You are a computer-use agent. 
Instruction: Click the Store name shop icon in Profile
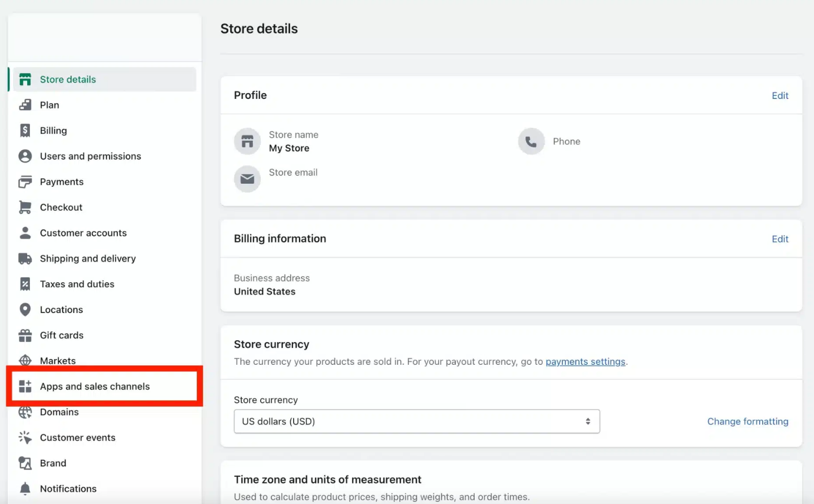[247, 141]
